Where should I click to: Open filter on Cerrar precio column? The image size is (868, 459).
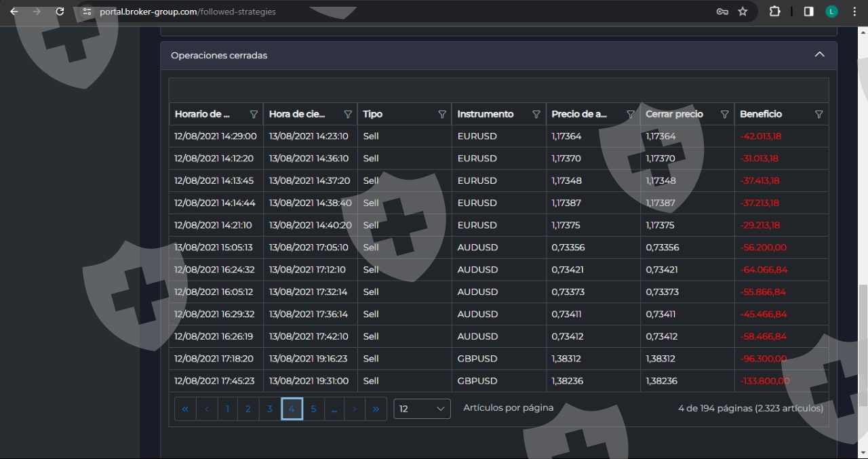724,115
